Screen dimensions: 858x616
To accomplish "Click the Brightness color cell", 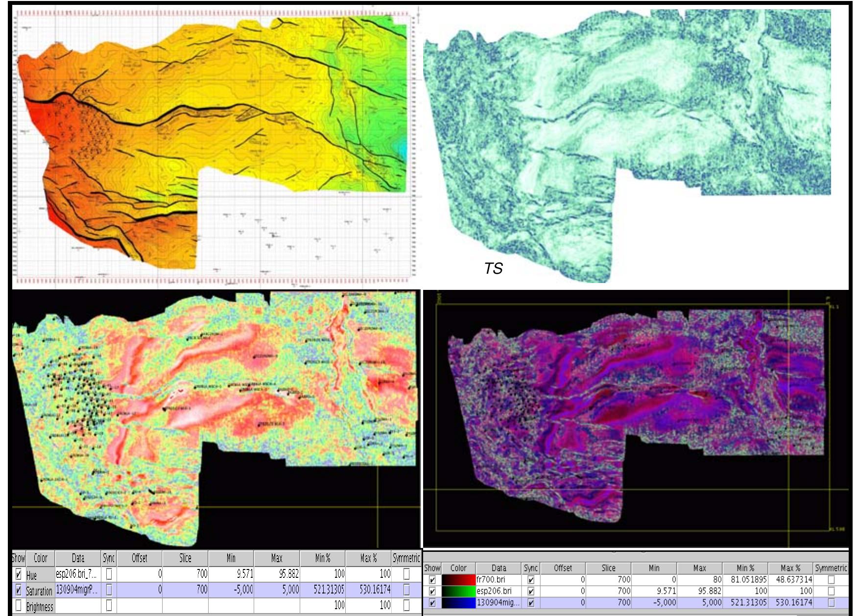I will tap(40, 606).
